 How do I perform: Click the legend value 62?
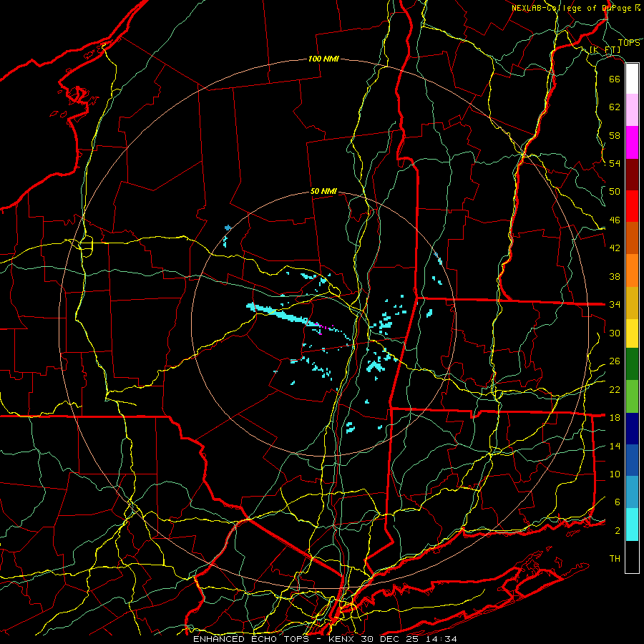point(615,107)
